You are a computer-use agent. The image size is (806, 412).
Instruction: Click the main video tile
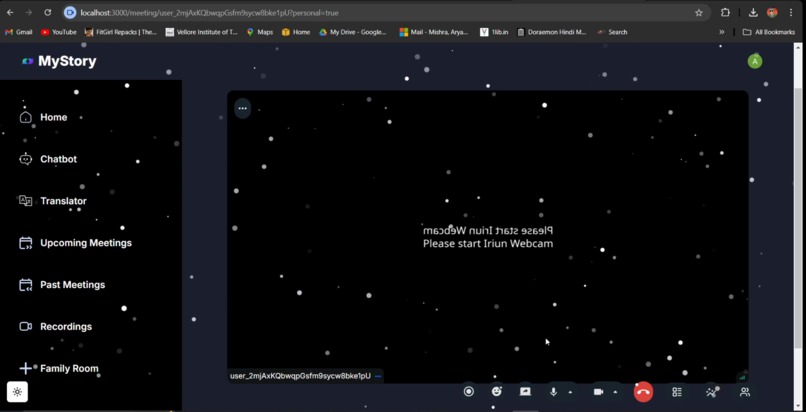coord(488,236)
